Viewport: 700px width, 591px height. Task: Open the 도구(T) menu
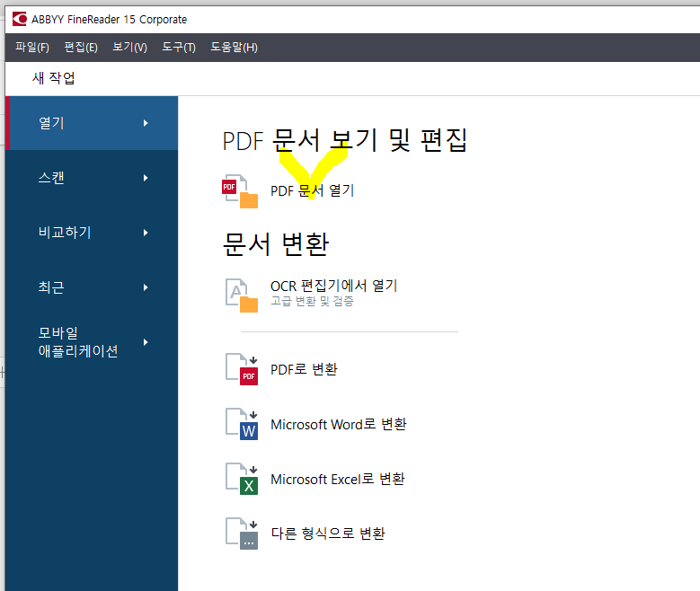point(179,47)
